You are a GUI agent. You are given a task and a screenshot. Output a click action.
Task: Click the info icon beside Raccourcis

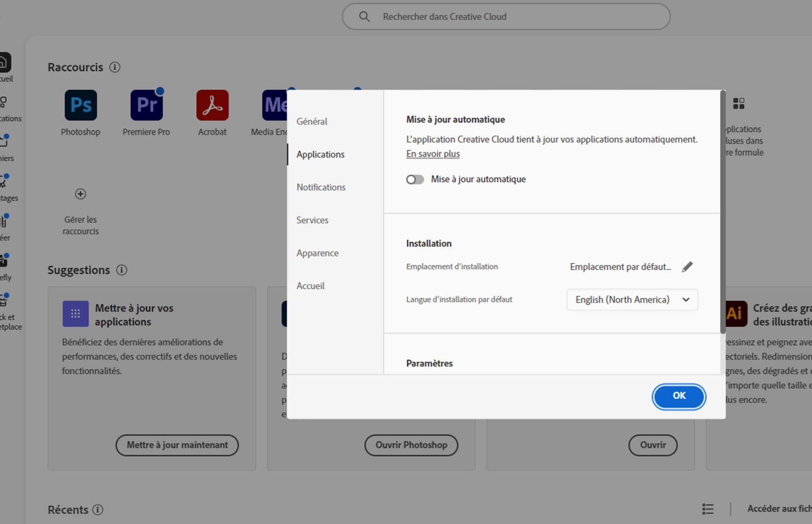click(115, 67)
